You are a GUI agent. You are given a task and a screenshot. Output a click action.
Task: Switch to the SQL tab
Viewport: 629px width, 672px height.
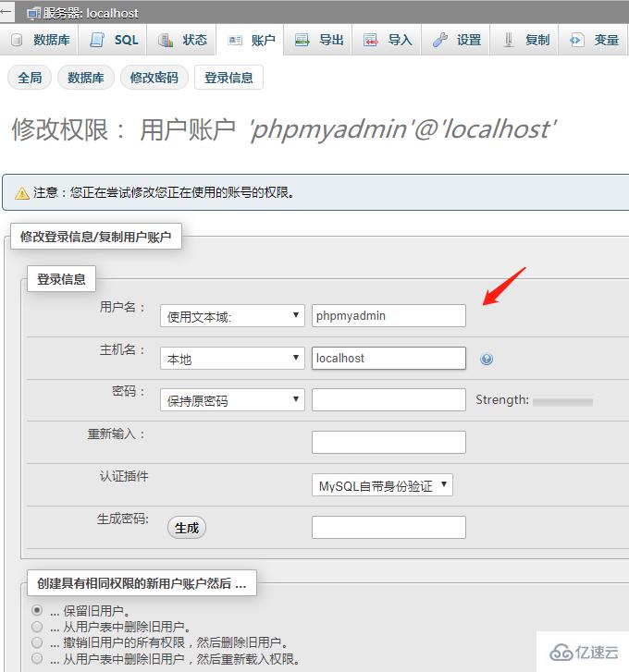click(112, 40)
